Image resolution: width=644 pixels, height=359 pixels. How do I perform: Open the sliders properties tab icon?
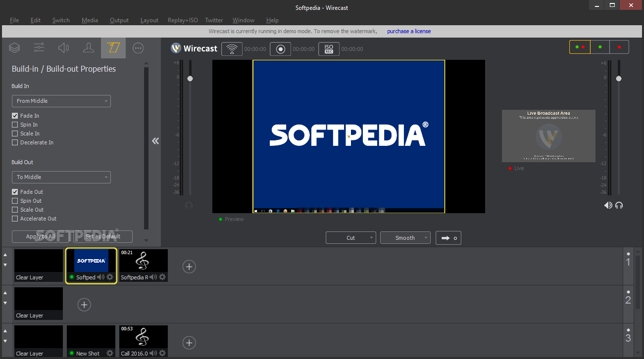pyautogui.click(x=39, y=48)
